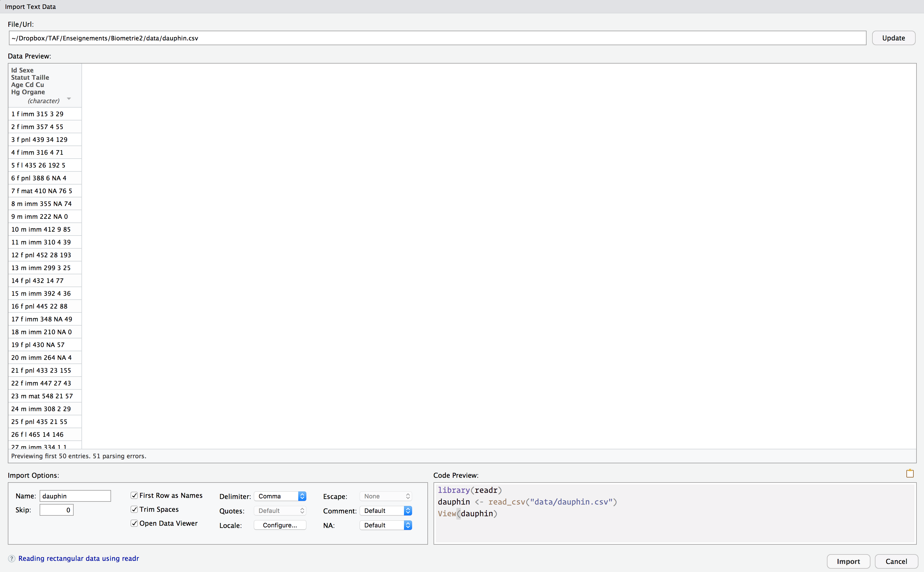The image size is (924, 572).
Task: Select preview row "9 m imm 222 NA 0"
Action: tap(45, 216)
